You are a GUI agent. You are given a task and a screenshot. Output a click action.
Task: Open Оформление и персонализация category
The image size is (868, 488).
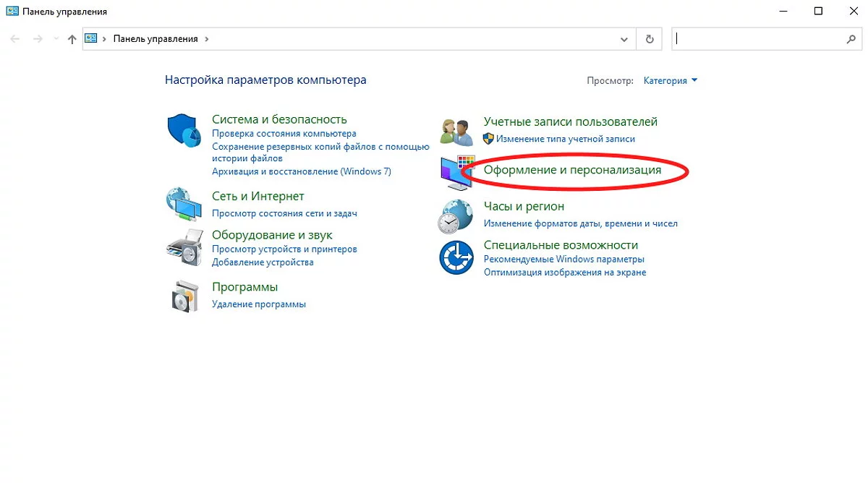pyautogui.click(x=572, y=170)
